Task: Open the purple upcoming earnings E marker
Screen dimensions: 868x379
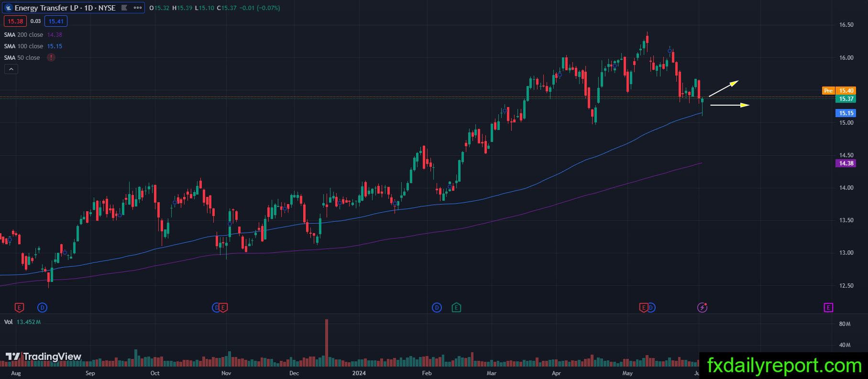Action: 828,307
